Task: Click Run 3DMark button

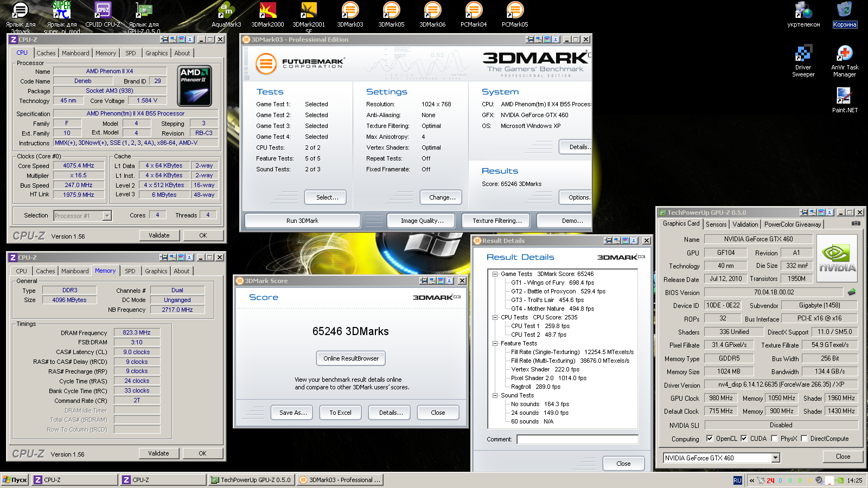Action: coord(302,221)
